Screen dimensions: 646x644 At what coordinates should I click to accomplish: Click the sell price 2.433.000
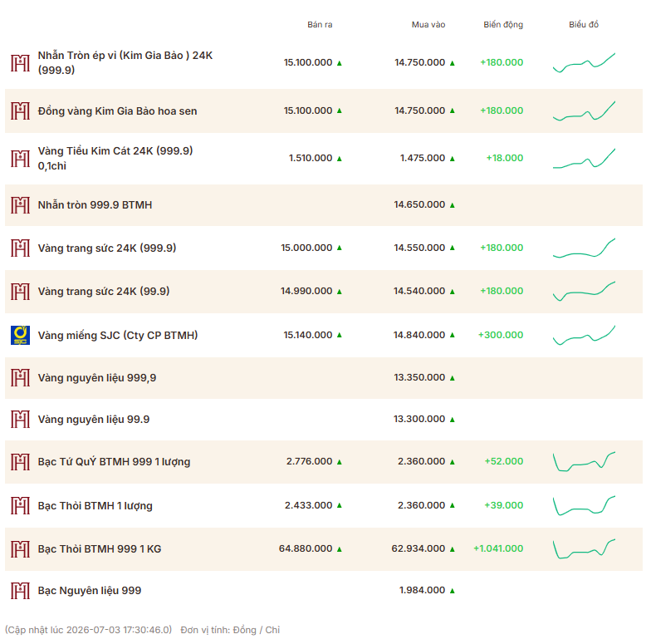[308, 505]
